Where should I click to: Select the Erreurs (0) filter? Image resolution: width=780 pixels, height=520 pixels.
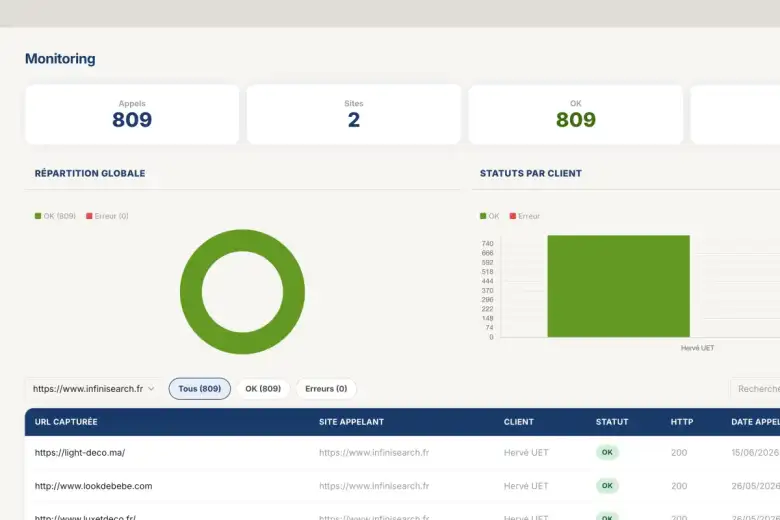(326, 389)
